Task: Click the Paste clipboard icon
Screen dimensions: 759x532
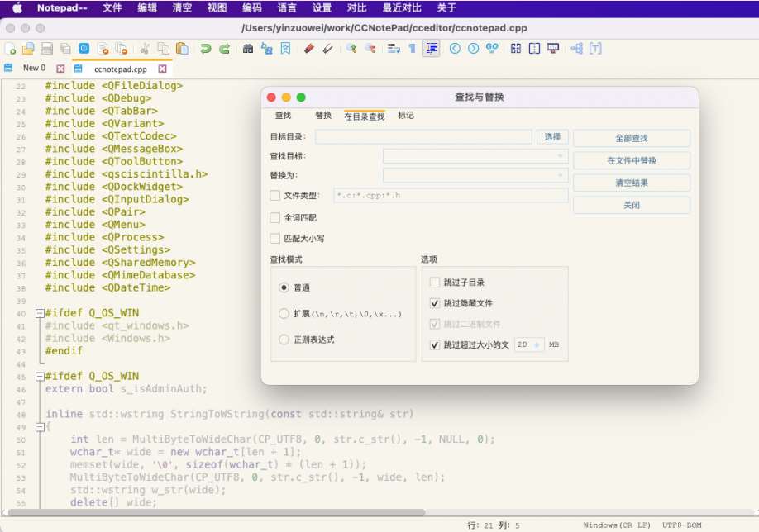Action: click(182, 49)
